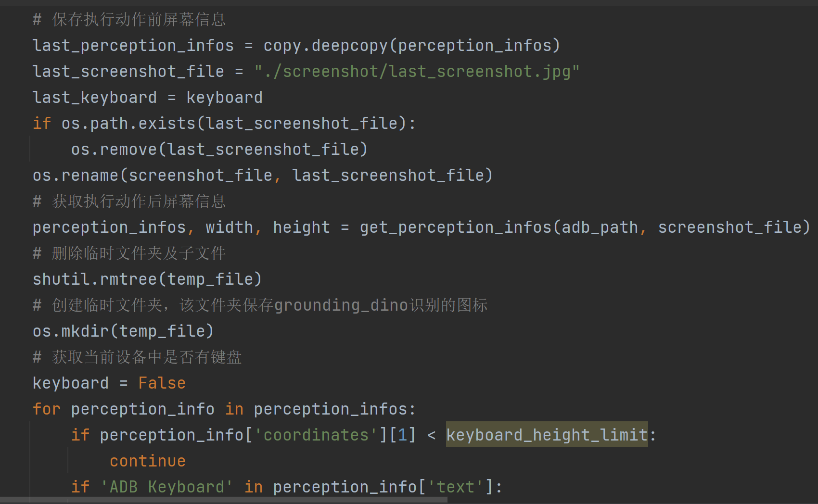
Task: Click the 'coordinates' string key
Action: [x=316, y=435]
